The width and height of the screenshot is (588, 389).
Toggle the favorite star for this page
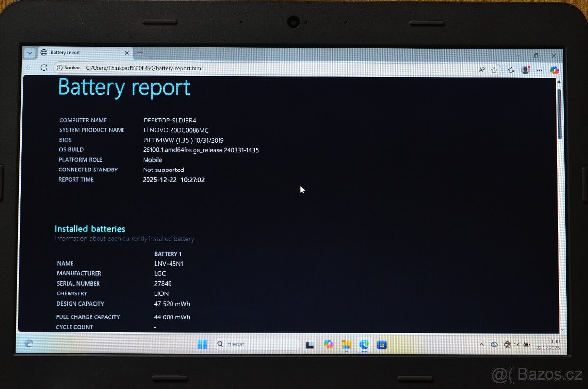coord(494,70)
